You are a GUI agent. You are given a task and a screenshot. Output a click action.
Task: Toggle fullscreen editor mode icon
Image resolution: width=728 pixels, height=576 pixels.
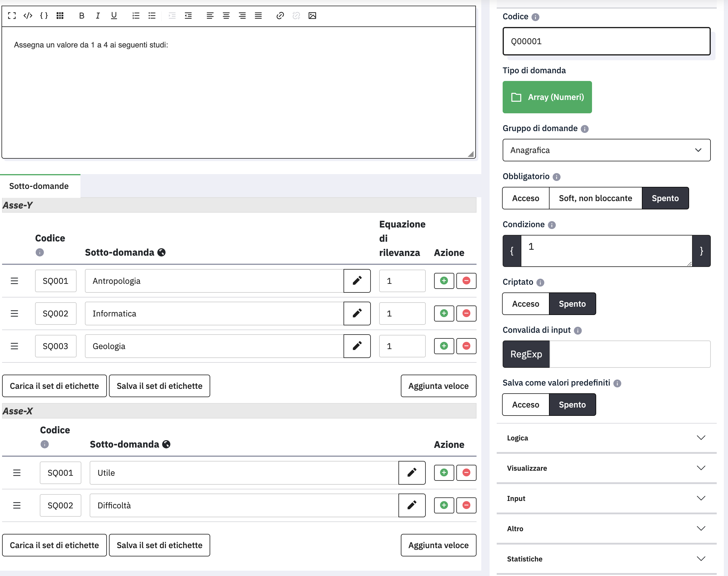12,15
